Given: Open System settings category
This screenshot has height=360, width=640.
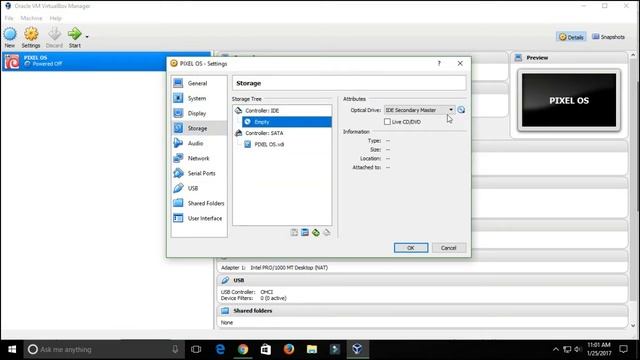Looking at the screenshot, I should 199,98.
